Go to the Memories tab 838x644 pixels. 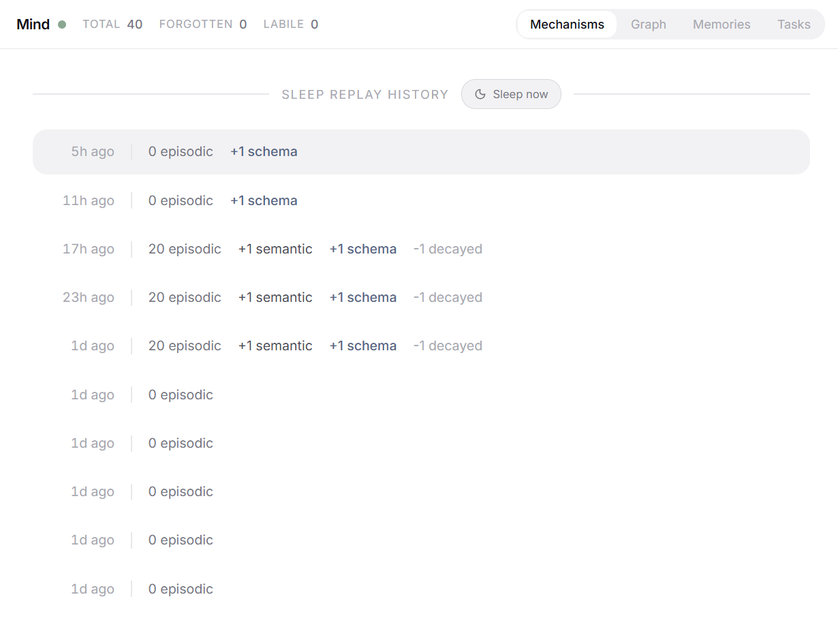(721, 25)
